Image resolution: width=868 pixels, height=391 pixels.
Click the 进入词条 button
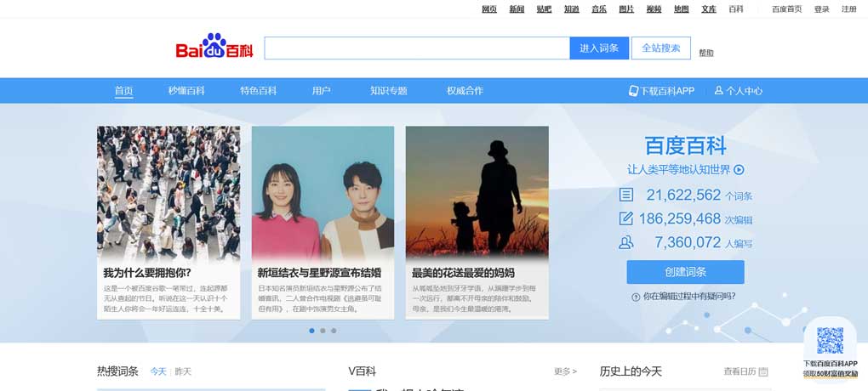coord(599,48)
